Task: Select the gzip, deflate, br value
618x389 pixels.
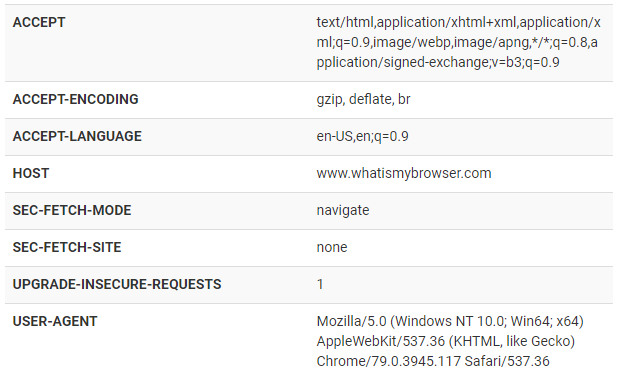Action: pos(363,99)
